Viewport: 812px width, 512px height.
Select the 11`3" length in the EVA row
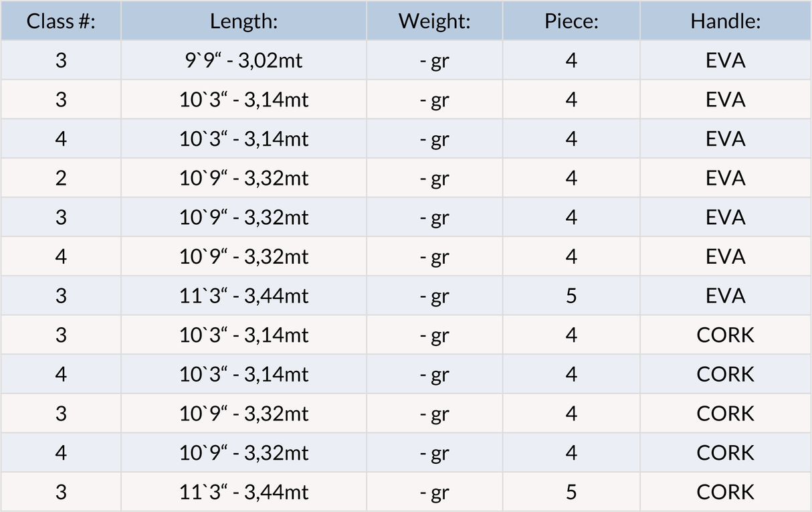(243, 296)
